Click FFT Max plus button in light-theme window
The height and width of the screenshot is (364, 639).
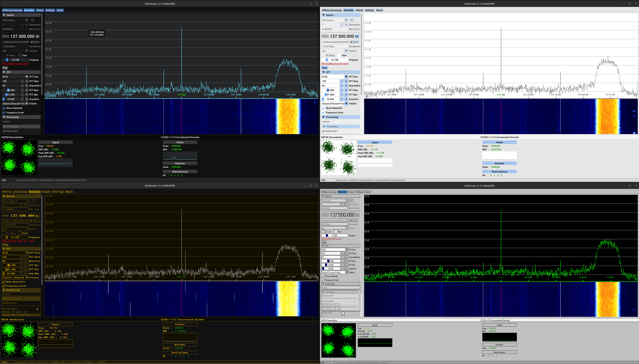coord(346,90)
